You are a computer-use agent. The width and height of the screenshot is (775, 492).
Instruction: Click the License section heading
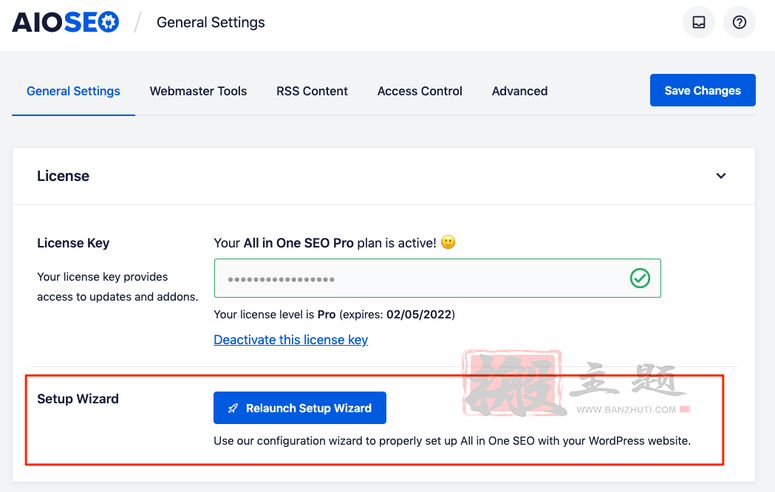coord(63,176)
